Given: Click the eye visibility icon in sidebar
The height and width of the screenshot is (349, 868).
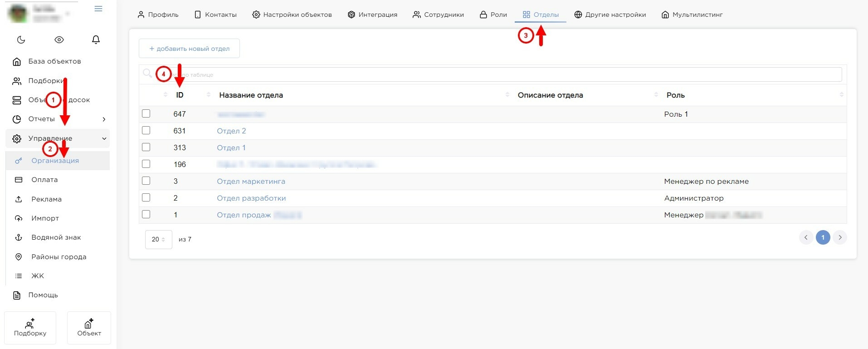Looking at the screenshot, I should (59, 40).
